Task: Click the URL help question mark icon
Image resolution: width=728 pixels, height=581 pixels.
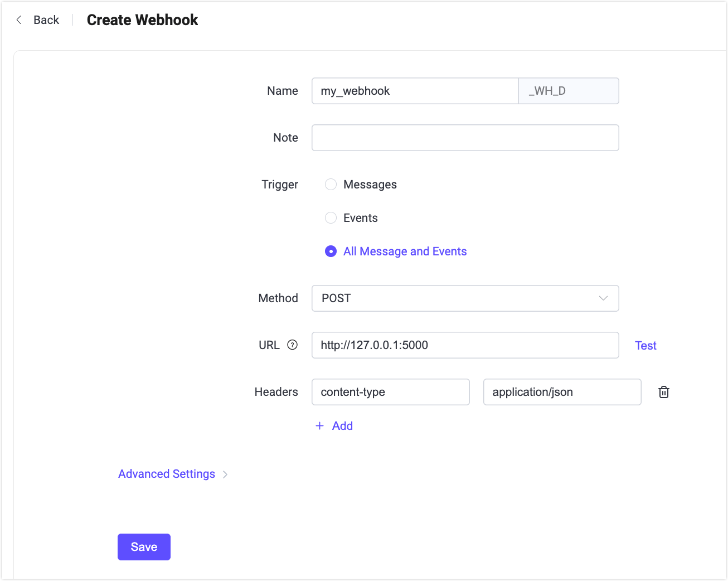Action: coord(293,345)
